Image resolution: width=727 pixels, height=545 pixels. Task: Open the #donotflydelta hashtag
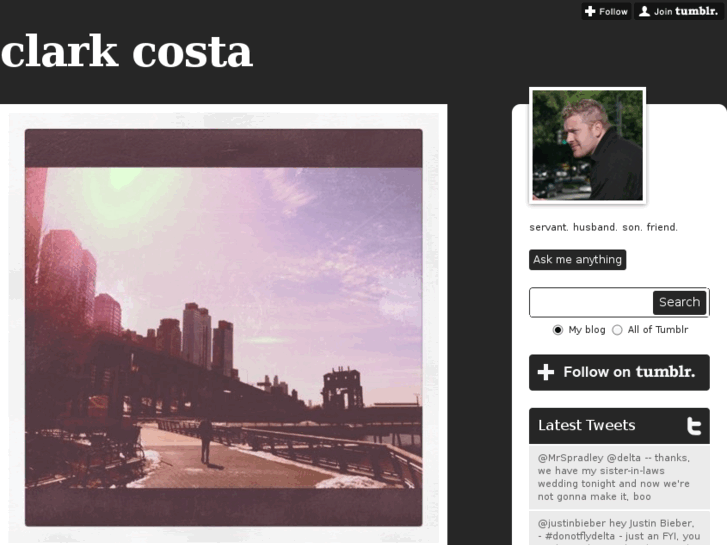pos(580,536)
